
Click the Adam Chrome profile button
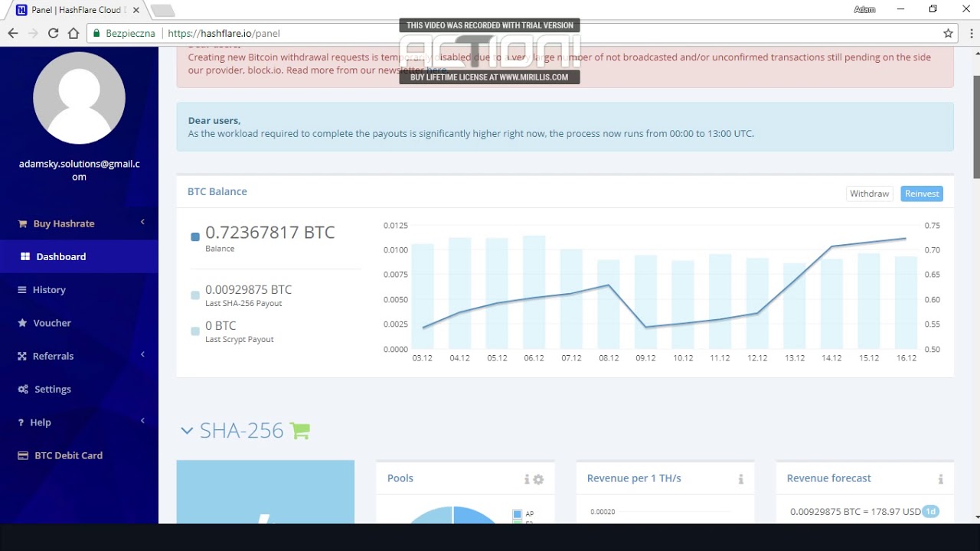[864, 9]
